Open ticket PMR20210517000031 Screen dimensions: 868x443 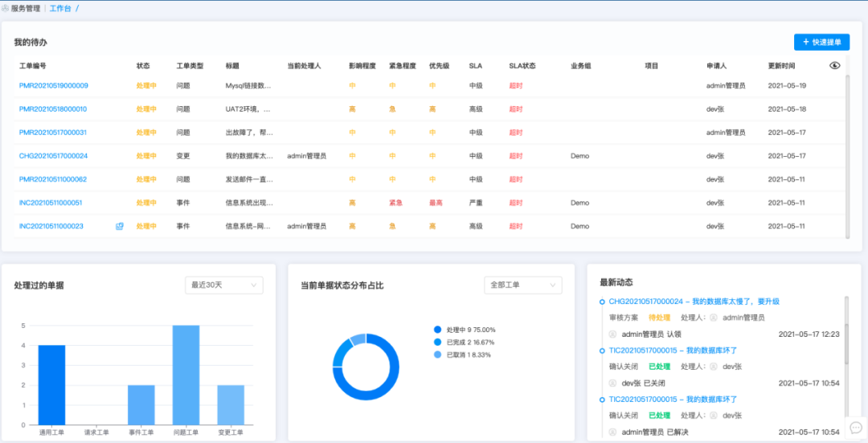[52, 133]
